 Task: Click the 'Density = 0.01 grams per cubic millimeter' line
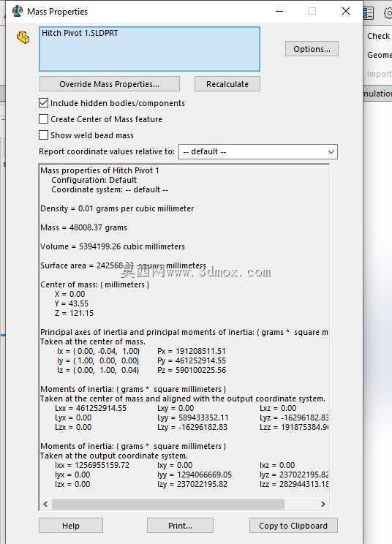117,208
